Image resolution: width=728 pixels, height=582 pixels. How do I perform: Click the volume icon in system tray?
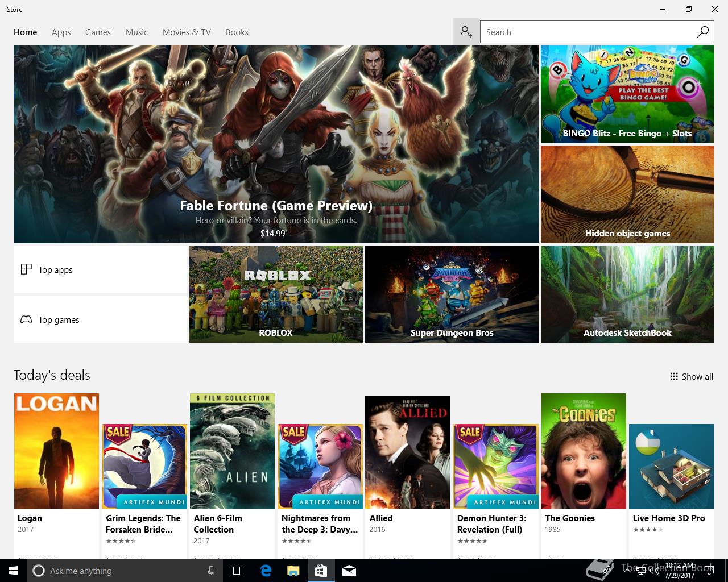click(x=655, y=571)
